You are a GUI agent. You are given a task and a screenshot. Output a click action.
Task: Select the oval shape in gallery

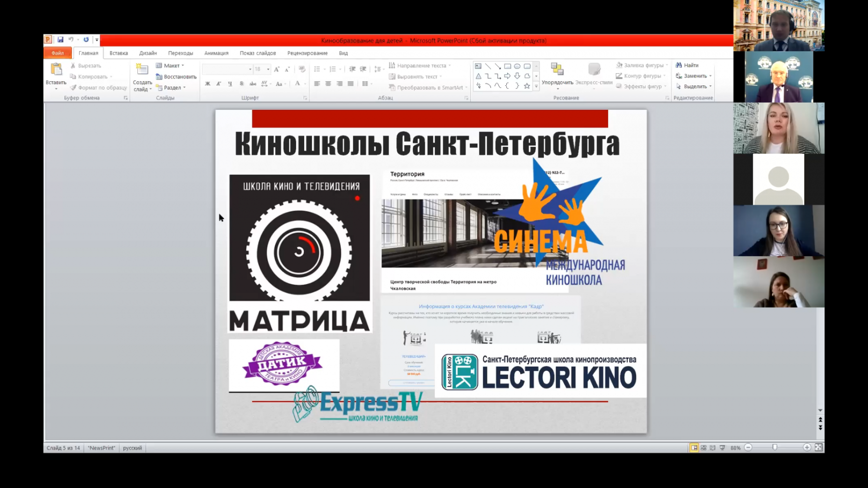517,66
